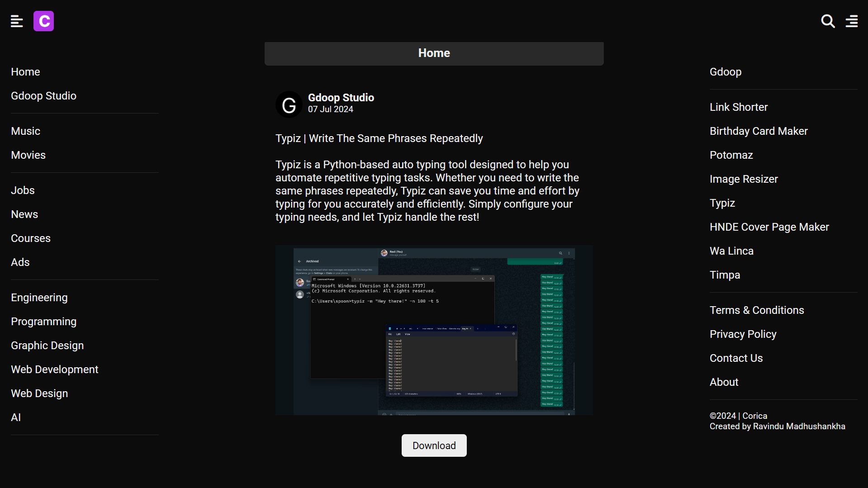Click the Gdoop Studio profile avatar
The image size is (868, 488).
(x=289, y=104)
